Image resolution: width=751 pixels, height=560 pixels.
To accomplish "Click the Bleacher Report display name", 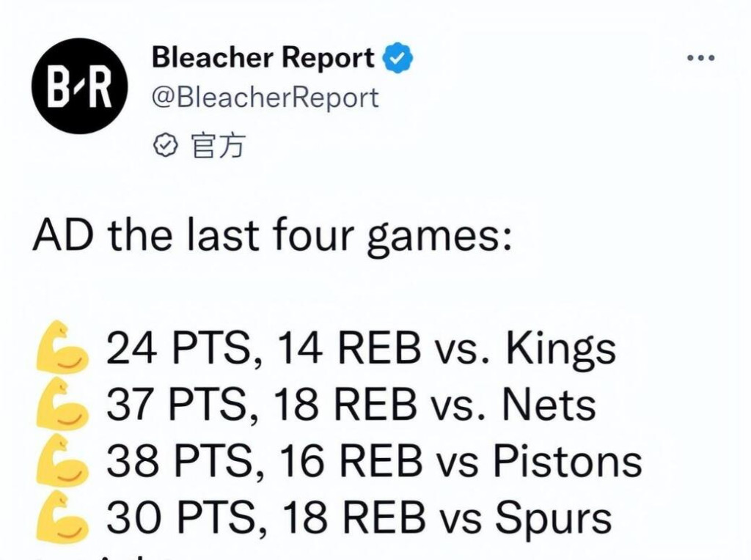I will 263,57.
